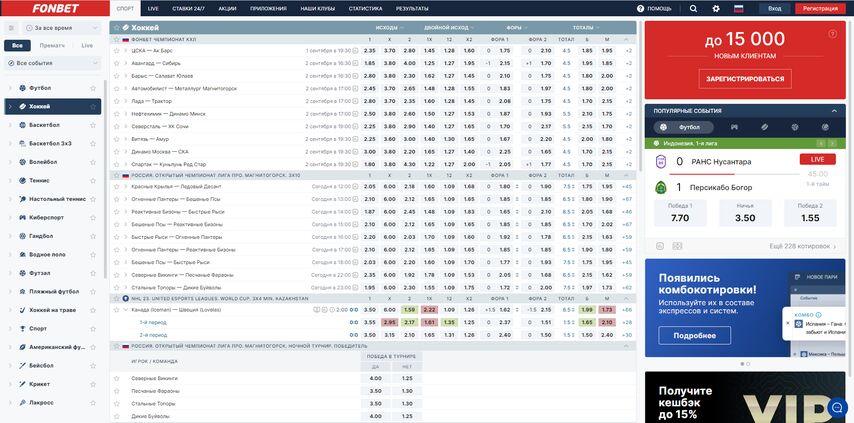
Task: Click the FONBET logo
Action: click(x=55, y=8)
